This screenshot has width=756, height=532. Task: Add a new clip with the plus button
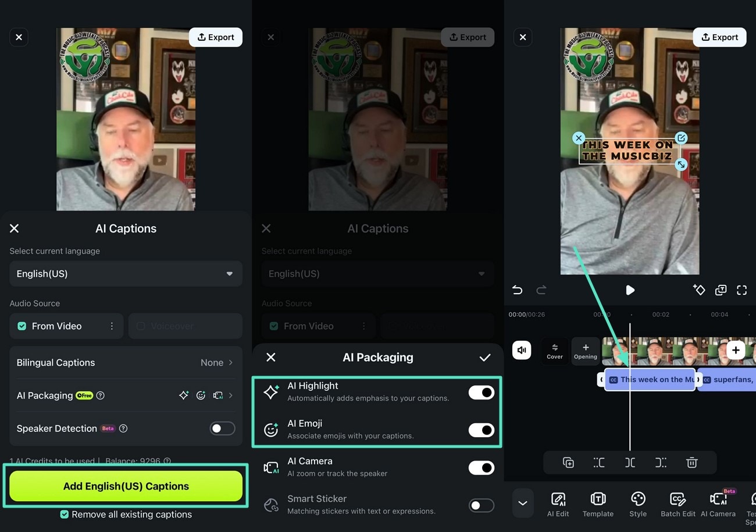pyautogui.click(x=736, y=350)
